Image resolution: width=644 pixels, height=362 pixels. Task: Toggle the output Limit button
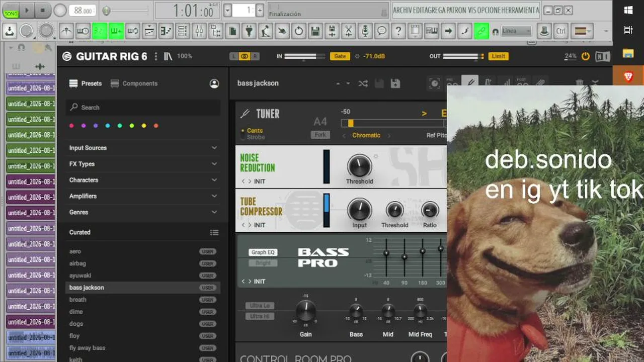(498, 56)
